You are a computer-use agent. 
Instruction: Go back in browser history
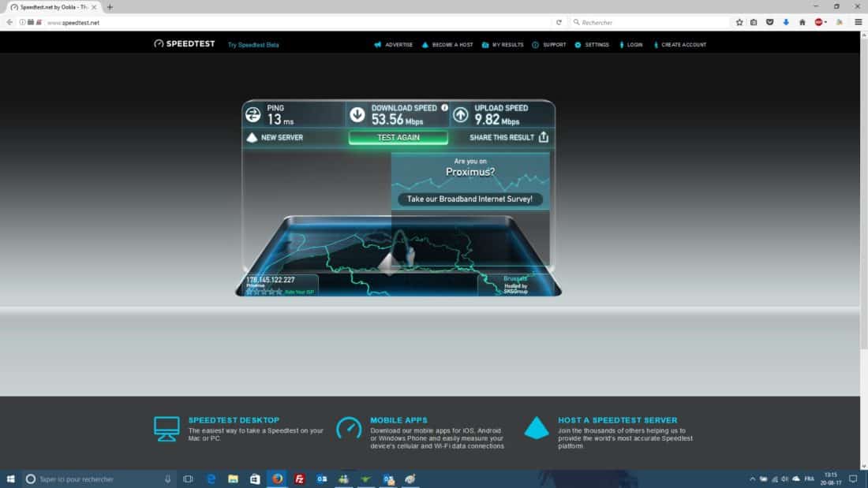coord(9,23)
